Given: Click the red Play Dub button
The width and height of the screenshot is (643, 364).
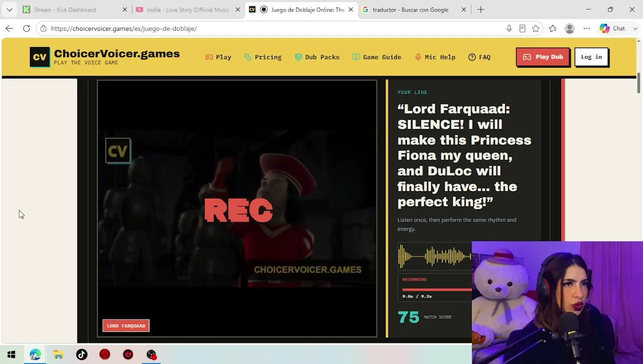Looking at the screenshot, I should (542, 57).
